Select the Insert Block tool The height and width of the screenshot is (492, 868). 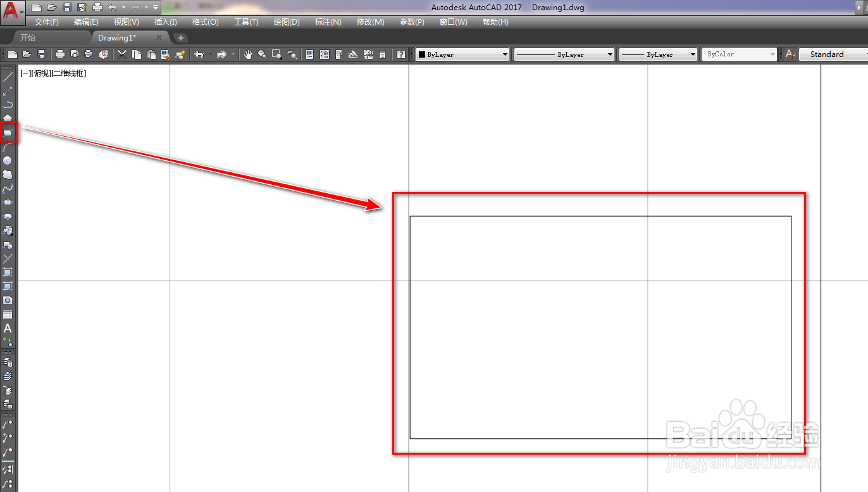click(8, 230)
